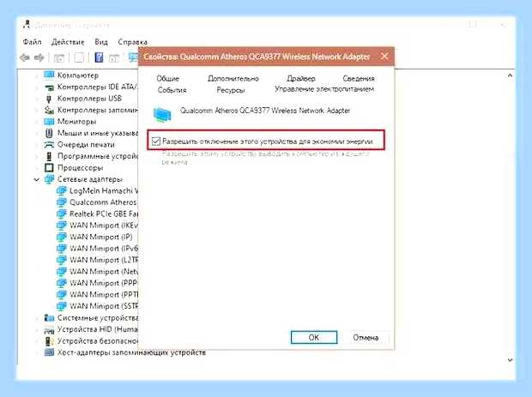
Task: Click the scan hardware monitor toolbar icon
Action: click(x=133, y=57)
